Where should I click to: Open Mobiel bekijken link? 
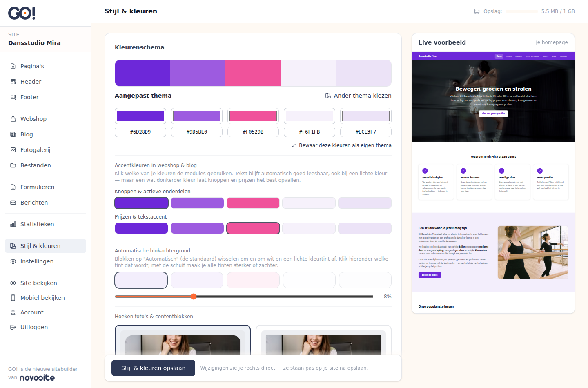[x=45, y=298]
